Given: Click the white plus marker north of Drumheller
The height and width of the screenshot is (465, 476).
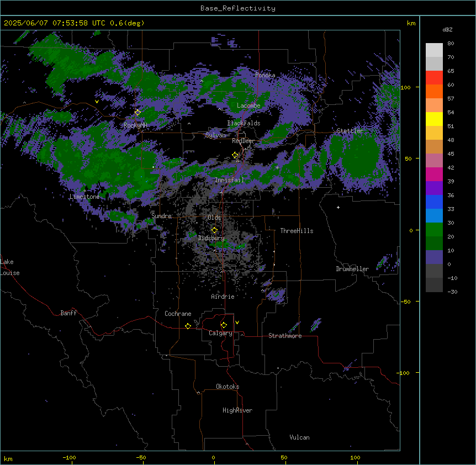Looking at the screenshot, I should 338,207.
